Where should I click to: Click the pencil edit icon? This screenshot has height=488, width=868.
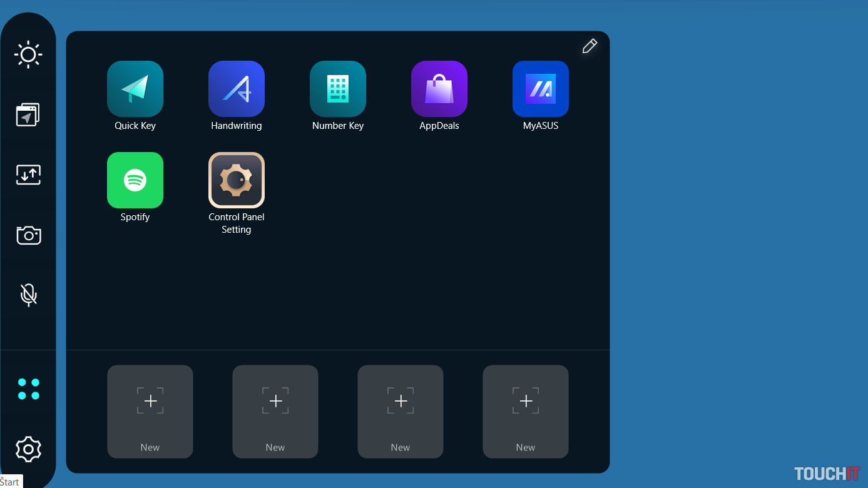coord(590,46)
